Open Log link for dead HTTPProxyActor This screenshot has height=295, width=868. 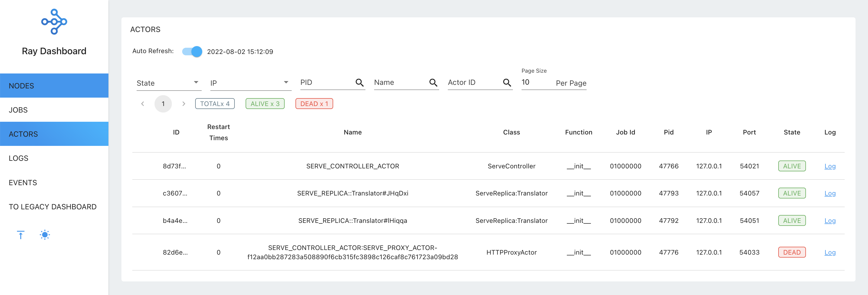(x=830, y=252)
